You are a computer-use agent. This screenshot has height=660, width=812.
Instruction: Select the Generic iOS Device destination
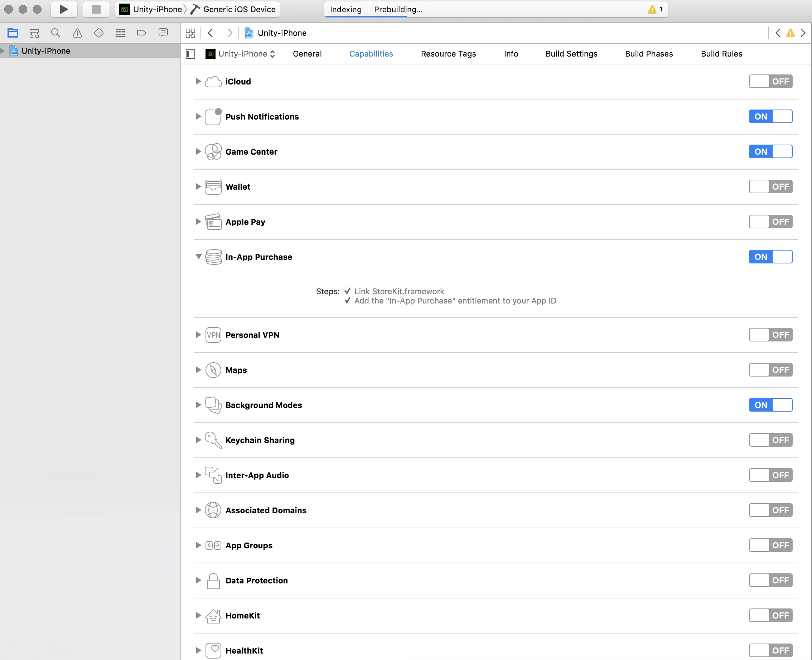point(239,9)
